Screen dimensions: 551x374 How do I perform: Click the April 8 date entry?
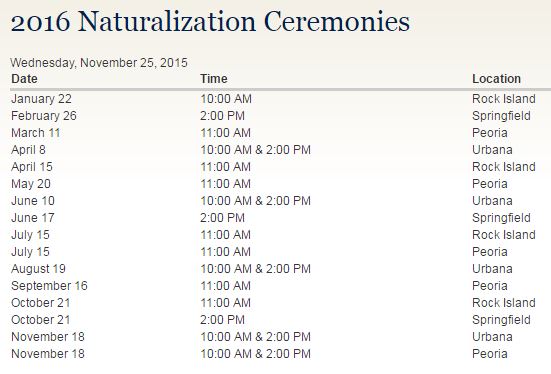coord(28,150)
